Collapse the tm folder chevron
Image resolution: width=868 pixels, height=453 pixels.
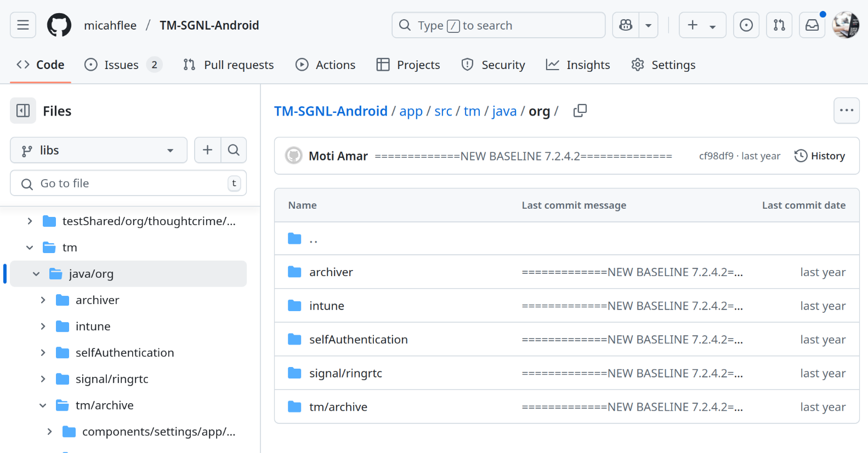pyautogui.click(x=30, y=248)
